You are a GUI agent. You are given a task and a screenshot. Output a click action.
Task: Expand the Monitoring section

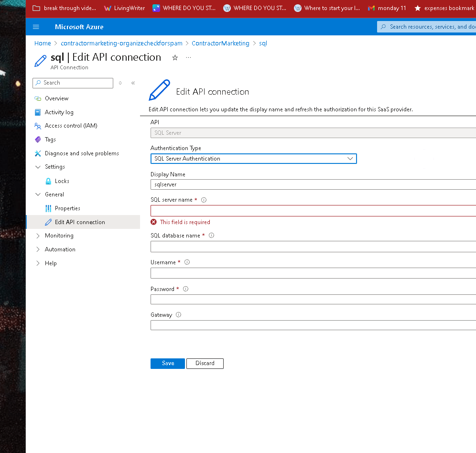coord(38,236)
